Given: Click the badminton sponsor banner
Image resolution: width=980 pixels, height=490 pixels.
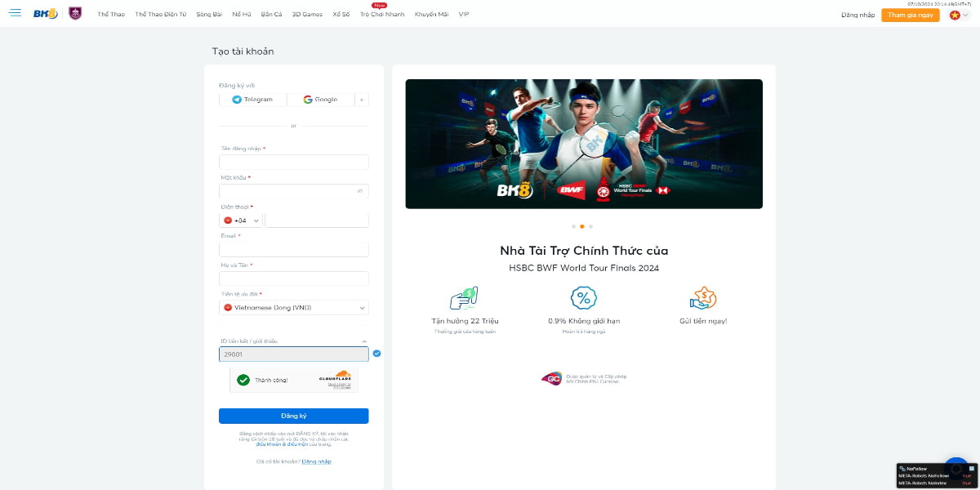Looking at the screenshot, I should [584, 144].
